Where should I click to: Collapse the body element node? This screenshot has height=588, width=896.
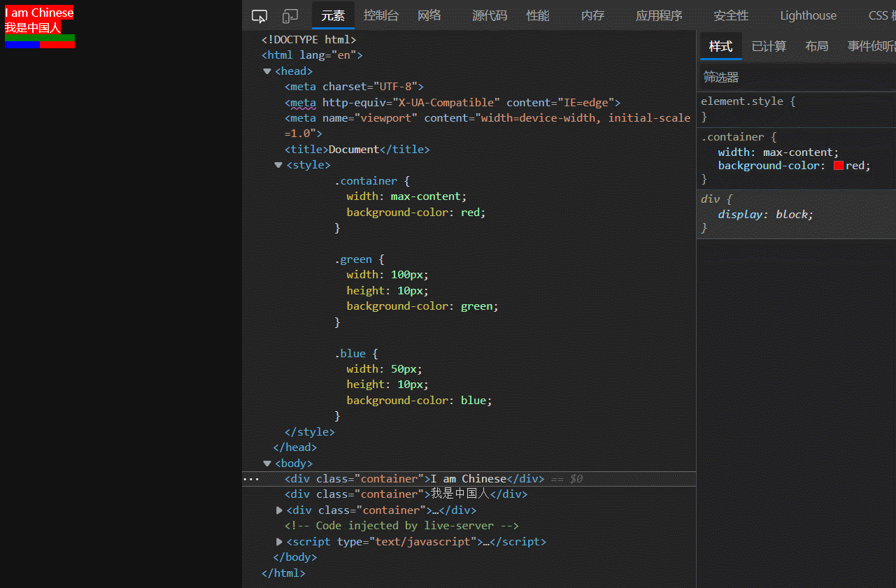pyautogui.click(x=267, y=464)
